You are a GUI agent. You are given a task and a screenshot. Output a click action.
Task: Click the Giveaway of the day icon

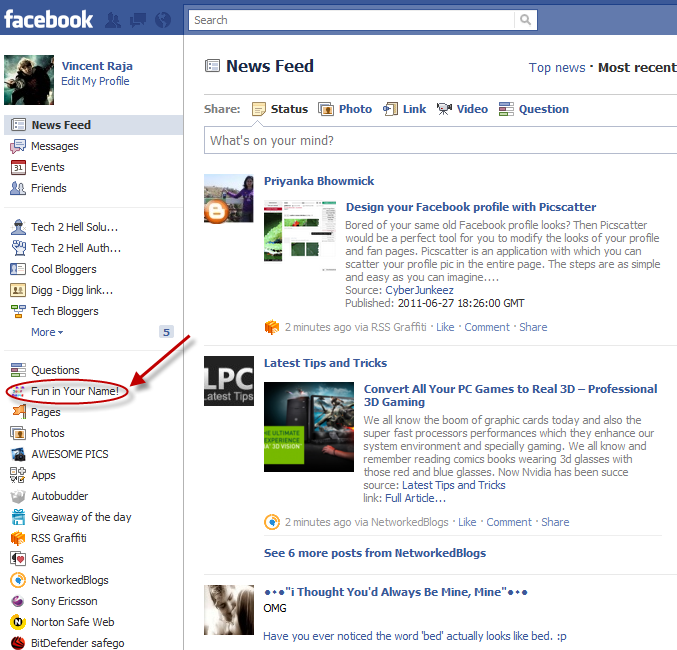tap(18, 517)
